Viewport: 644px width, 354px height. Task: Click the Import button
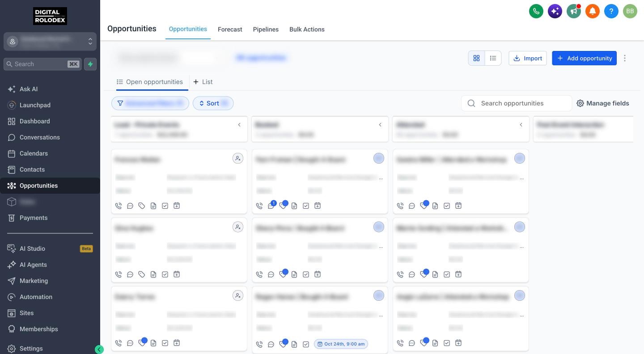coord(528,58)
